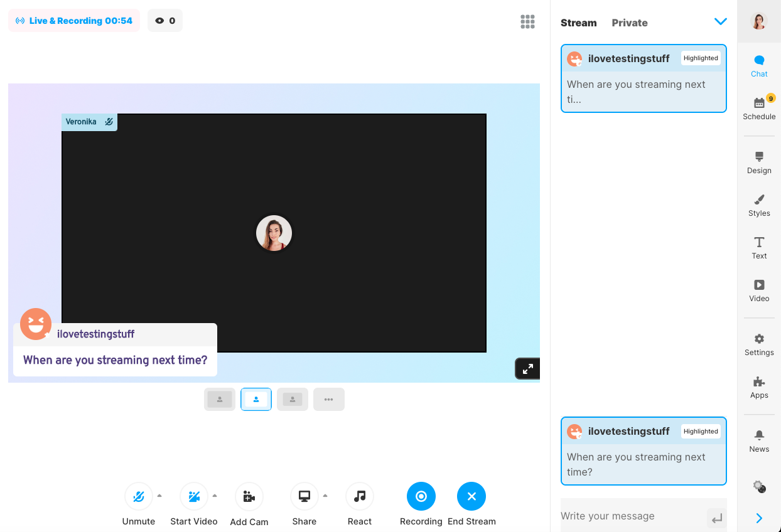This screenshot has height=532, width=781.
Task: Open the Apps puzzle panel
Action: point(759,387)
